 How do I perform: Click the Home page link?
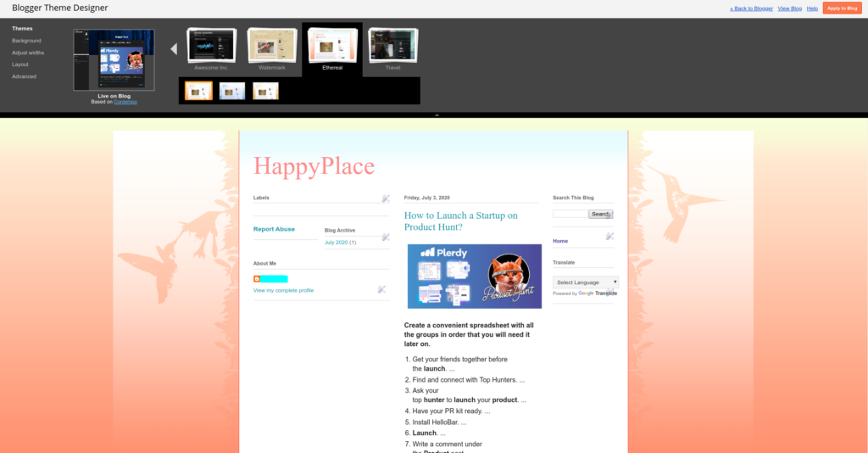tap(560, 241)
